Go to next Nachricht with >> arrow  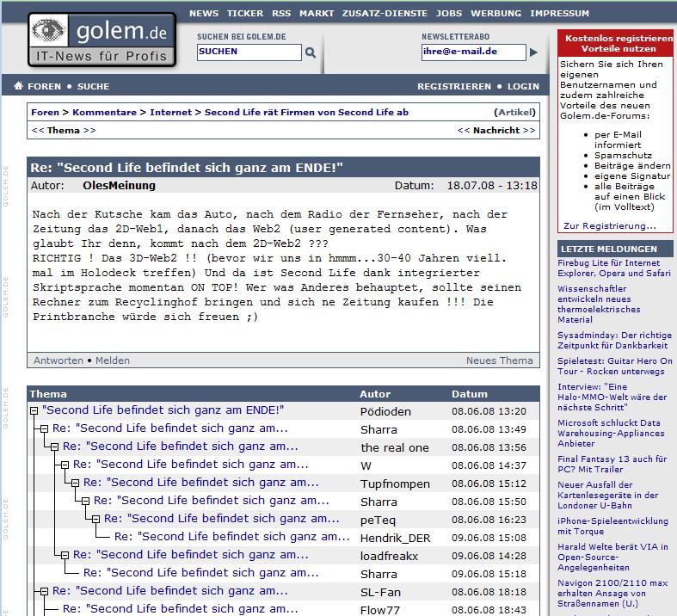pyautogui.click(x=529, y=131)
